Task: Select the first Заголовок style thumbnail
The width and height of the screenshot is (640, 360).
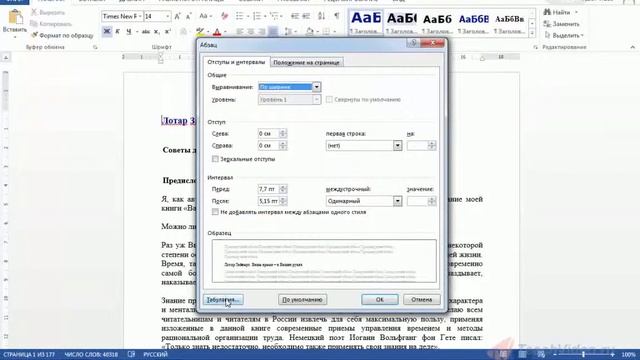Action: click(365, 22)
